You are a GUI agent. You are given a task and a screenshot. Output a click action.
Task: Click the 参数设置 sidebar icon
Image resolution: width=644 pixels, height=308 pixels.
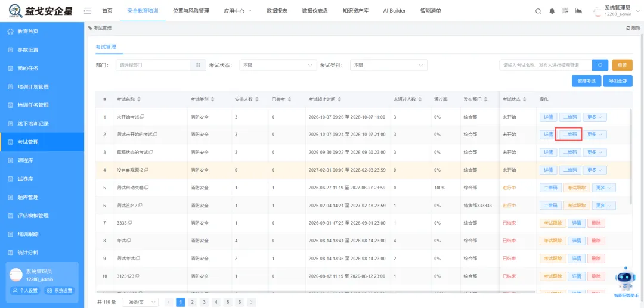pyautogui.click(x=11, y=50)
